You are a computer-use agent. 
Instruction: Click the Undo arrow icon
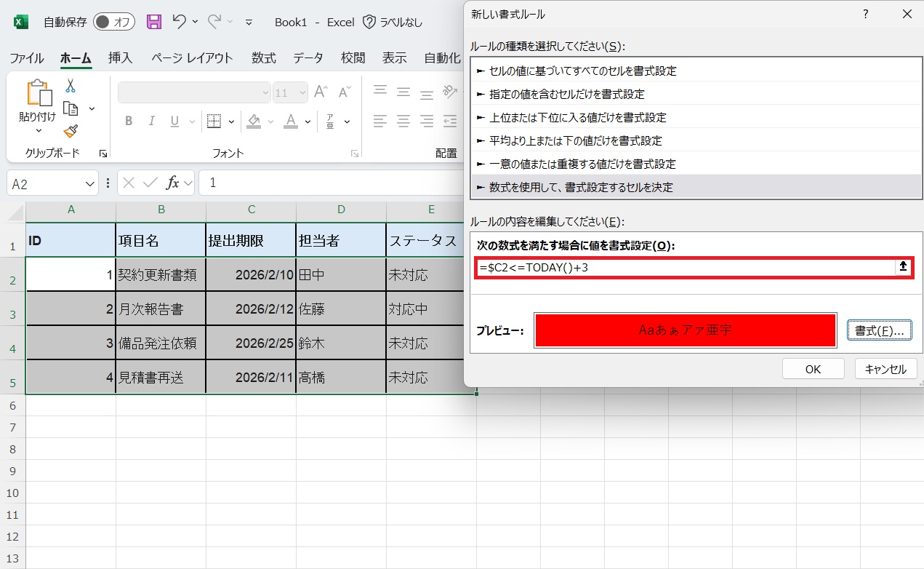coord(179,22)
